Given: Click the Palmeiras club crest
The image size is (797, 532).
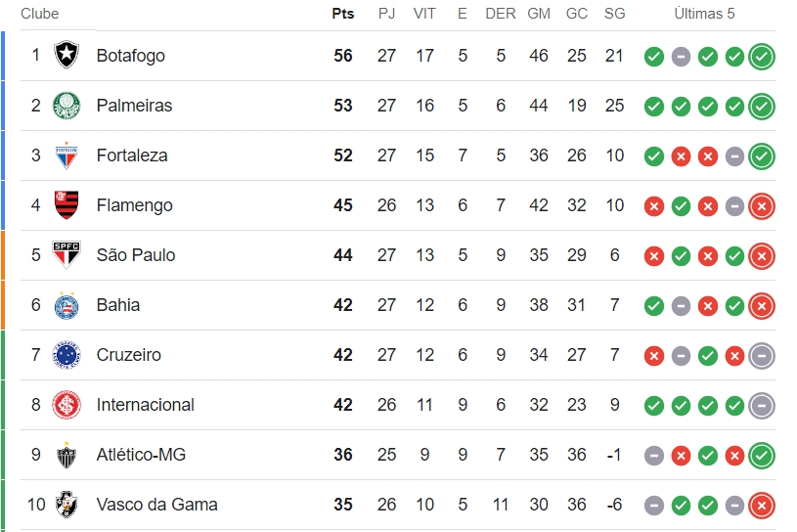Looking at the screenshot, I should (x=66, y=106).
